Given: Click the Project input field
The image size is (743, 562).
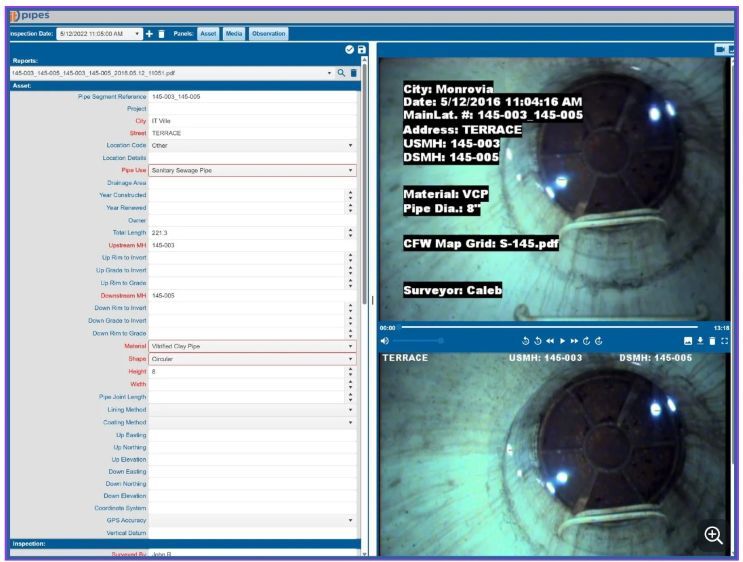Looking at the screenshot, I should [253, 109].
